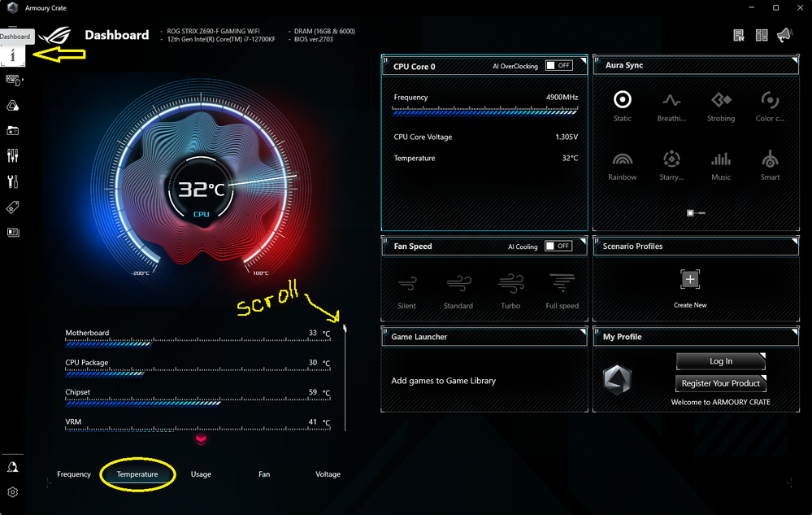Screen dimensions: 812x515
Task: Set fan speed to Full speed
Action: (x=562, y=291)
